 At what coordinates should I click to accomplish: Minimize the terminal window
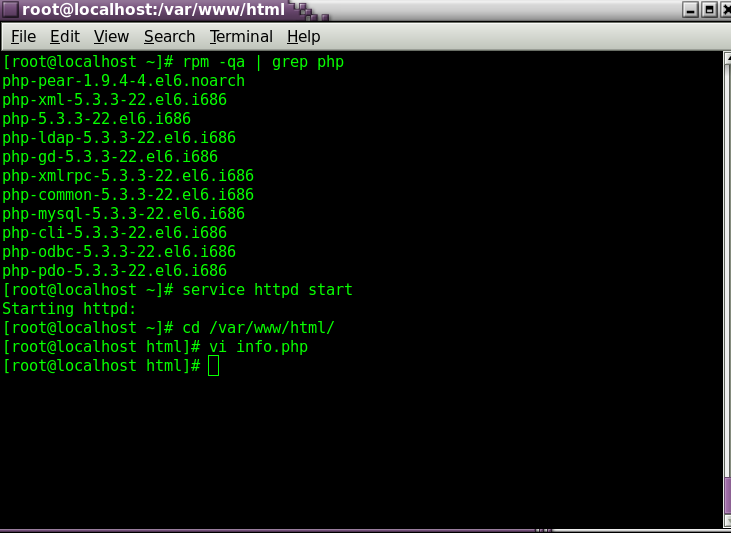[x=690, y=9]
